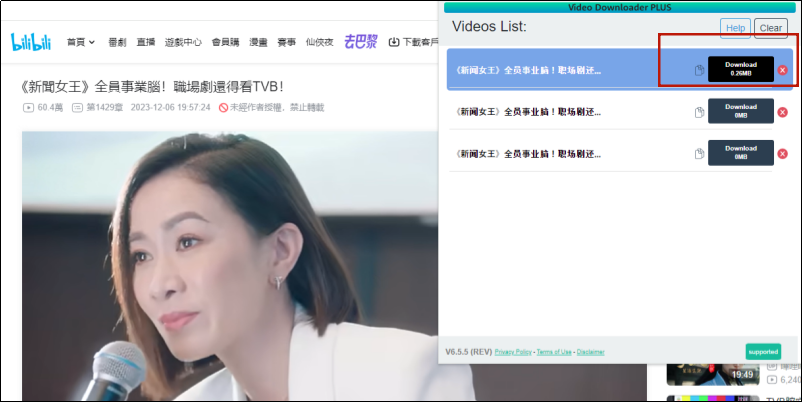Click the V6.5.5 (REV) version text
This screenshot has height=403, width=803.
click(469, 352)
